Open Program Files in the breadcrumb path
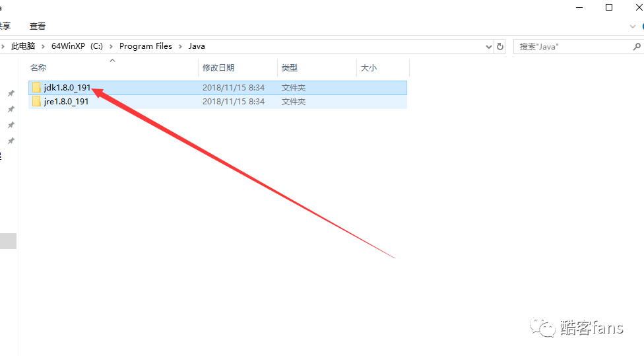Image resolution: width=644 pixels, height=356 pixels. click(145, 46)
